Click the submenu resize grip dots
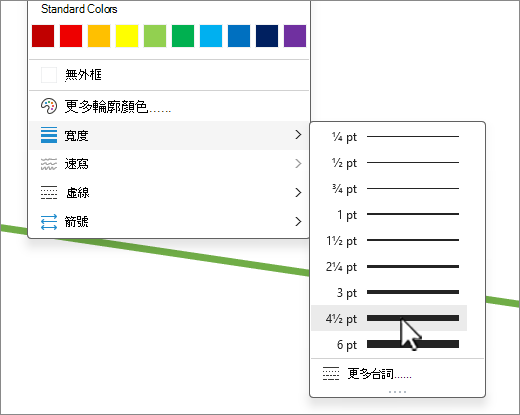Screen dimensions: 520x415 pos(397,392)
